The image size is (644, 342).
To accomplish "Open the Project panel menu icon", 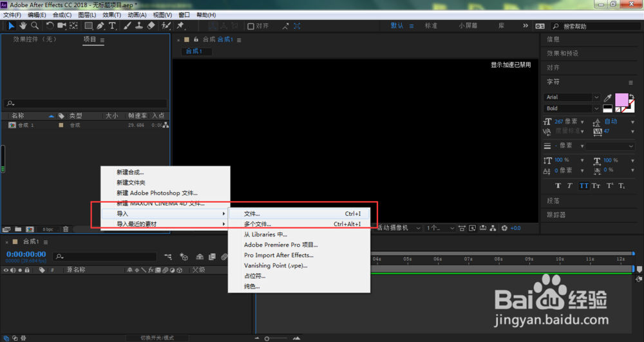I will tap(102, 40).
